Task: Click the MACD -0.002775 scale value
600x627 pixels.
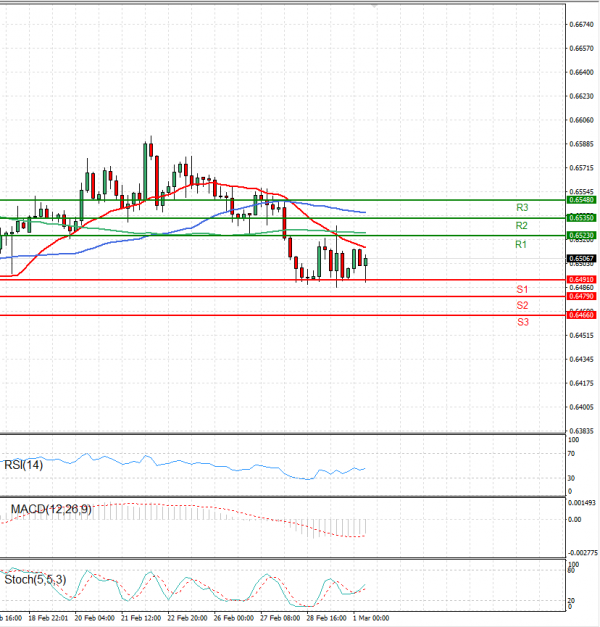Action: [582, 553]
